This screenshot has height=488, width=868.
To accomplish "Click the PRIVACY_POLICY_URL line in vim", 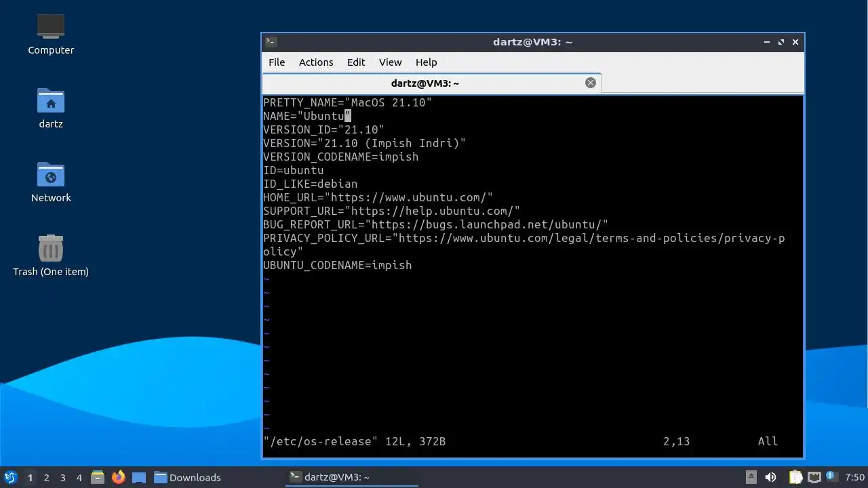I will point(524,245).
